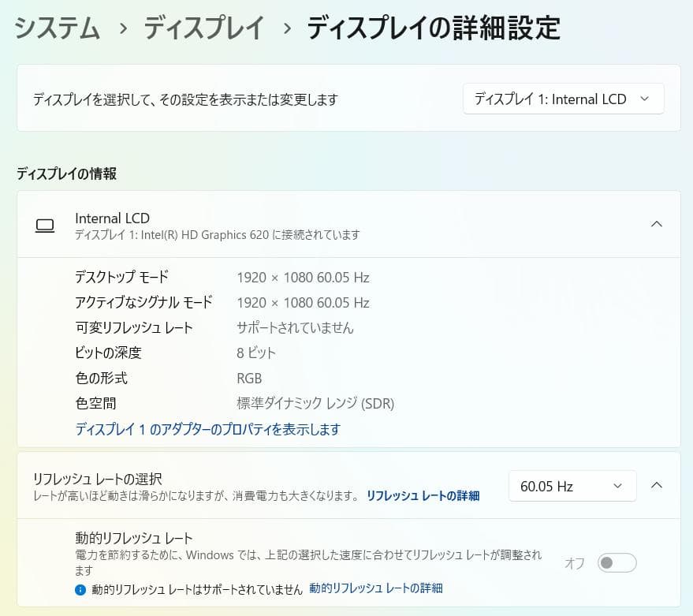Click the laptop icon beside Internal LCD
This screenshot has width=693, height=616.
(45, 226)
